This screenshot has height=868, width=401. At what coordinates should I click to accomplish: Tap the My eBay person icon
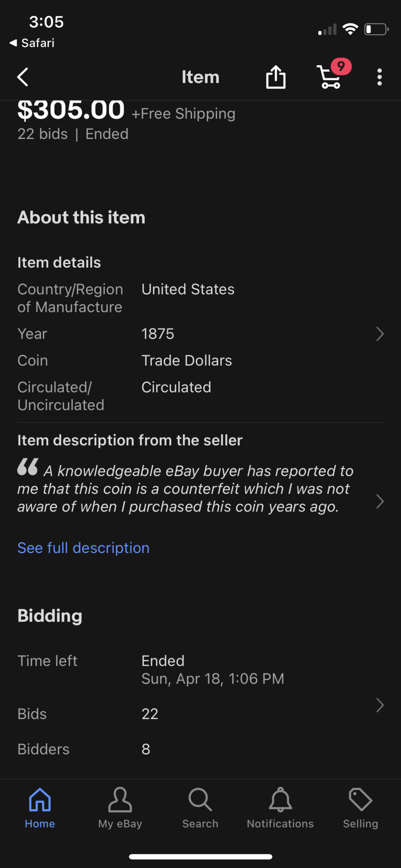click(x=120, y=800)
